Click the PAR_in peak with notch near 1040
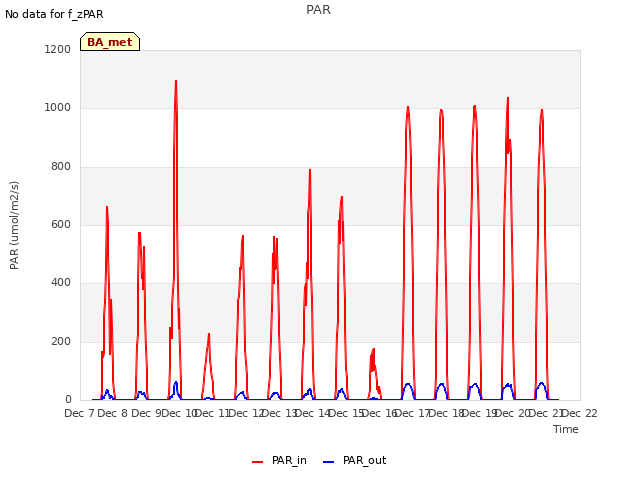Screen dimensions: 640x480 tap(508, 98)
